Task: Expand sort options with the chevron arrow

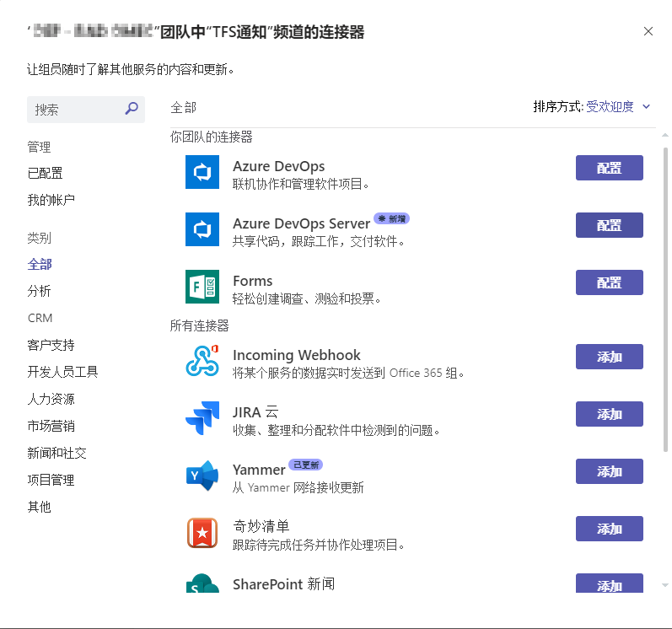Action: [647, 106]
